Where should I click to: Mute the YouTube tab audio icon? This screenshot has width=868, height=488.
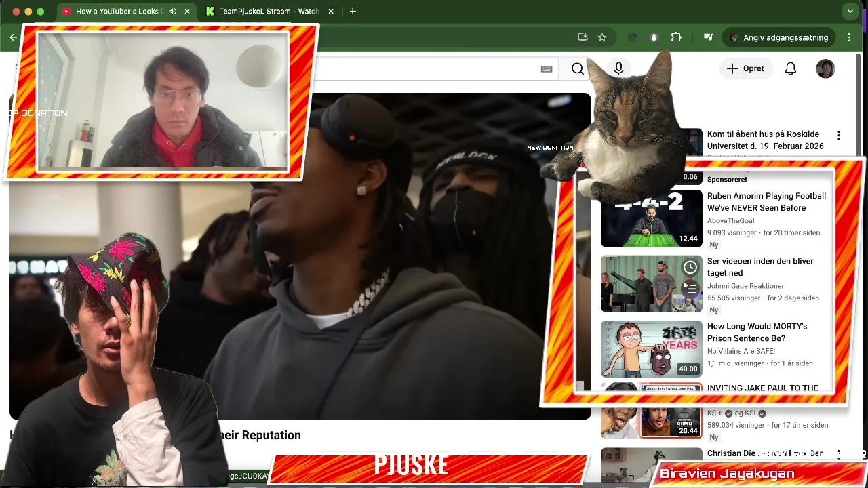[x=172, y=12]
